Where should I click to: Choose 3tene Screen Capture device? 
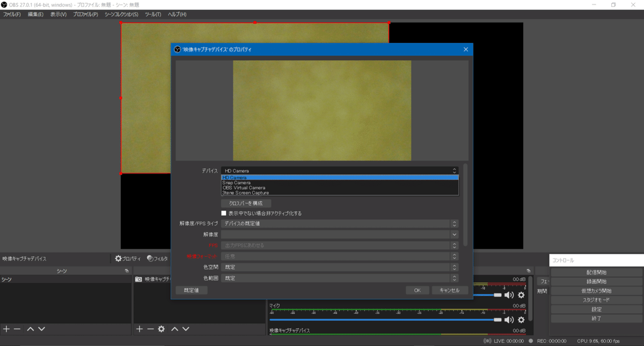[x=340, y=193]
